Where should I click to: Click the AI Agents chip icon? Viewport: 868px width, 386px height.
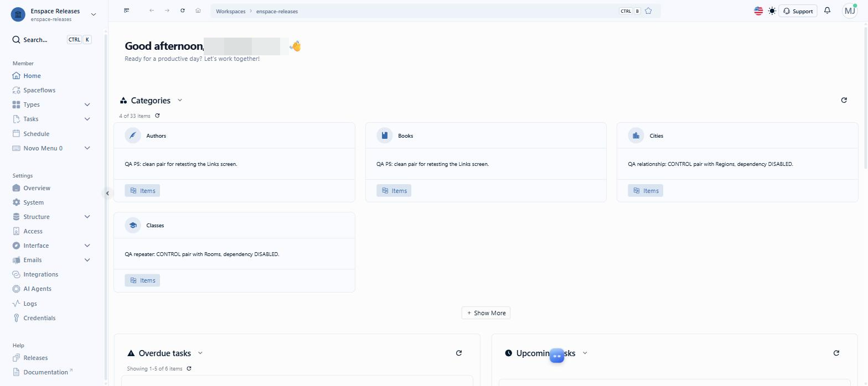tap(17, 289)
